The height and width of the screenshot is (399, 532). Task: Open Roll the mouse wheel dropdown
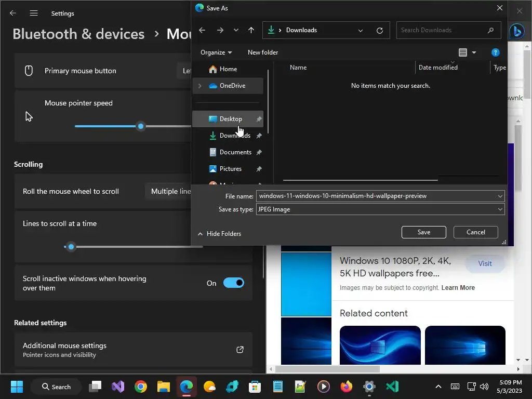coord(169,191)
